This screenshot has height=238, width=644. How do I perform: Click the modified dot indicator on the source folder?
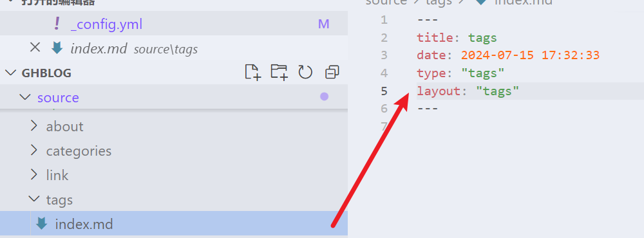(325, 97)
